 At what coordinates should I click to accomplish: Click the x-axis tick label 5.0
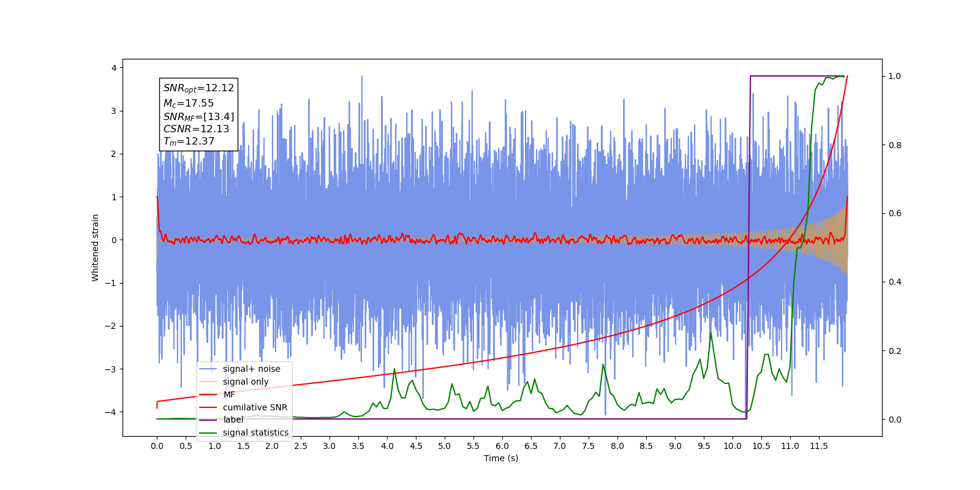point(445,446)
